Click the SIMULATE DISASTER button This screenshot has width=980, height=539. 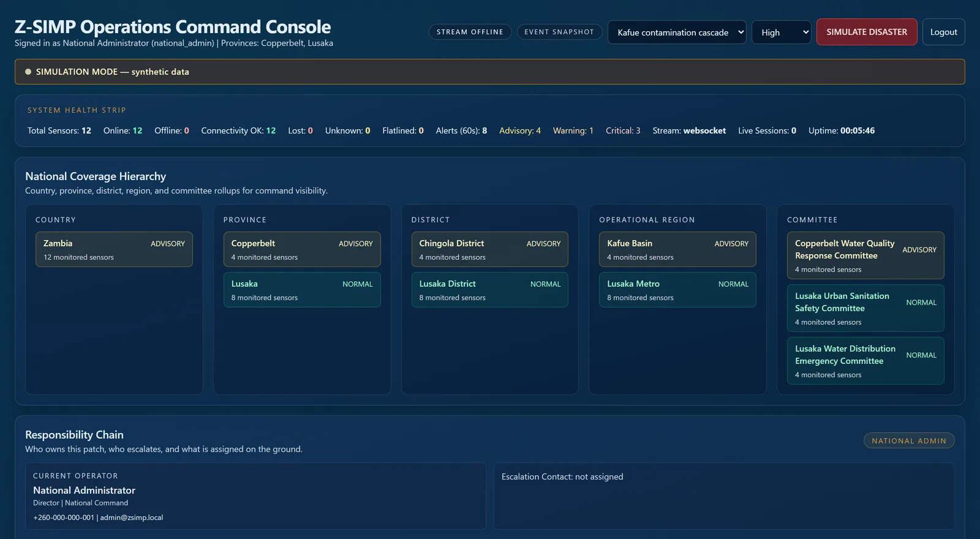click(867, 32)
